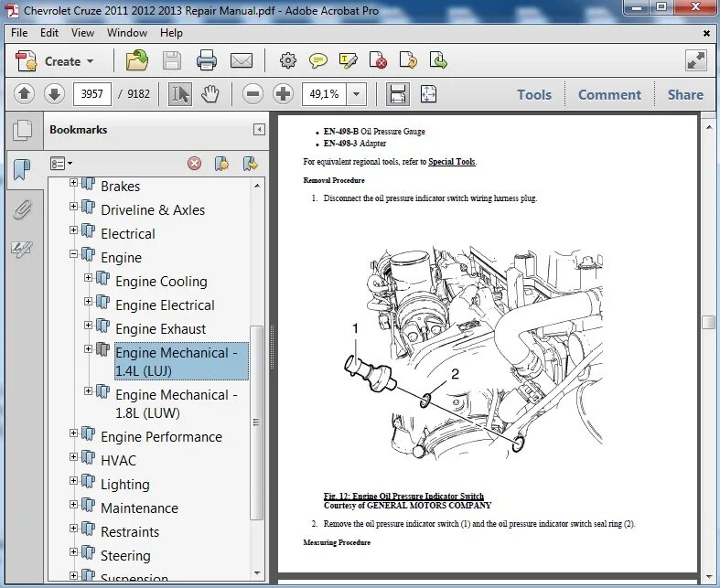Image resolution: width=720 pixels, height=588 pixels.
Task: Show the Page Thumbnails panel
Action: (x=23, y=130)
